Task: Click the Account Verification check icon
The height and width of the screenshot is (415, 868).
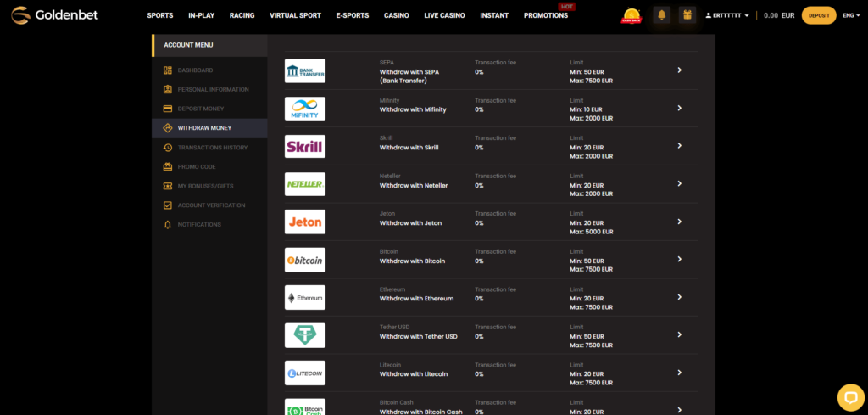Action: (x=168, y=205)
